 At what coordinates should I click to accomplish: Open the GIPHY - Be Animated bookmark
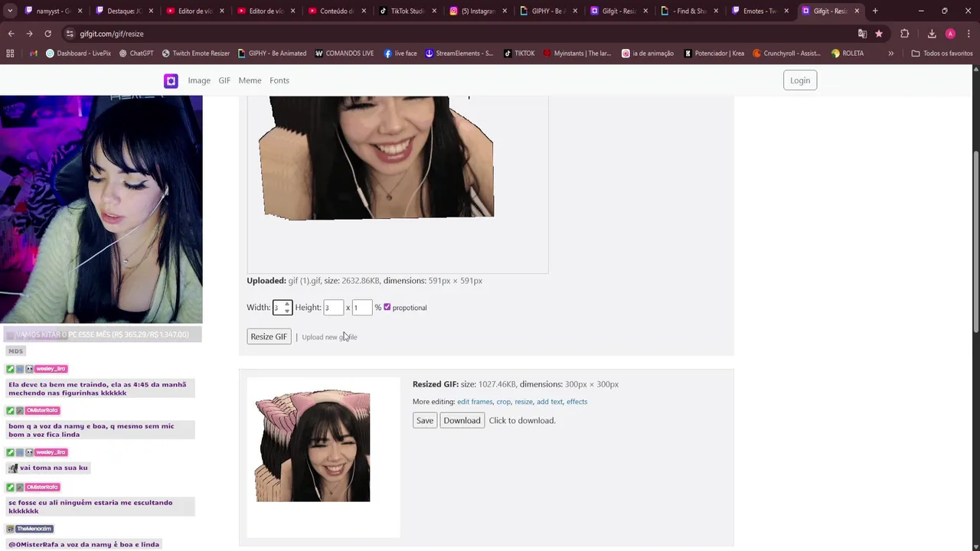(x=272, y=54)
